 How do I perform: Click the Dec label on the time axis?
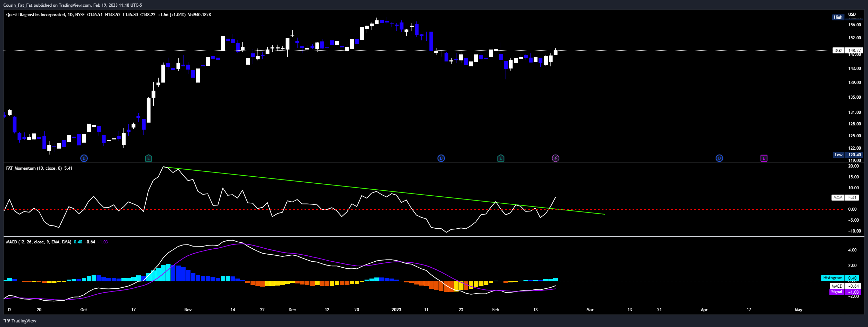[x=292, y=310]
